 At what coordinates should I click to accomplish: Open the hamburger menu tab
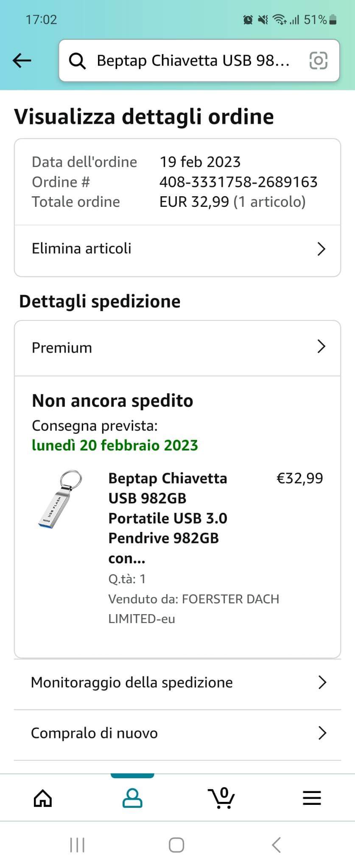(312, 798)
